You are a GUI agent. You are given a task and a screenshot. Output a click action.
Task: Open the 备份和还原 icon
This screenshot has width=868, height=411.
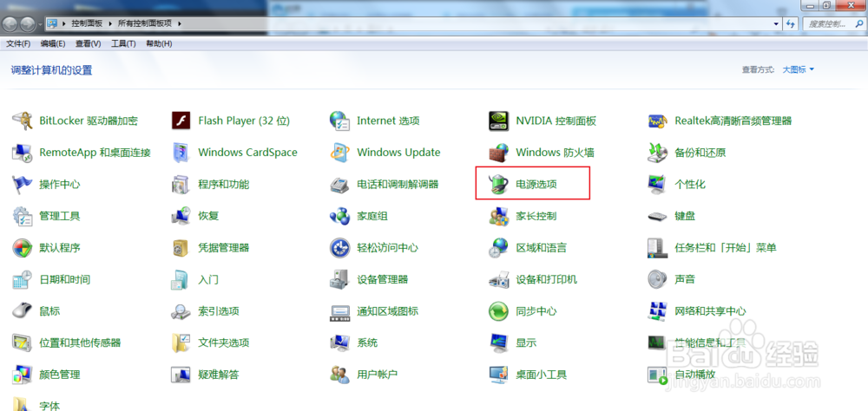click(x=658, y=153)
